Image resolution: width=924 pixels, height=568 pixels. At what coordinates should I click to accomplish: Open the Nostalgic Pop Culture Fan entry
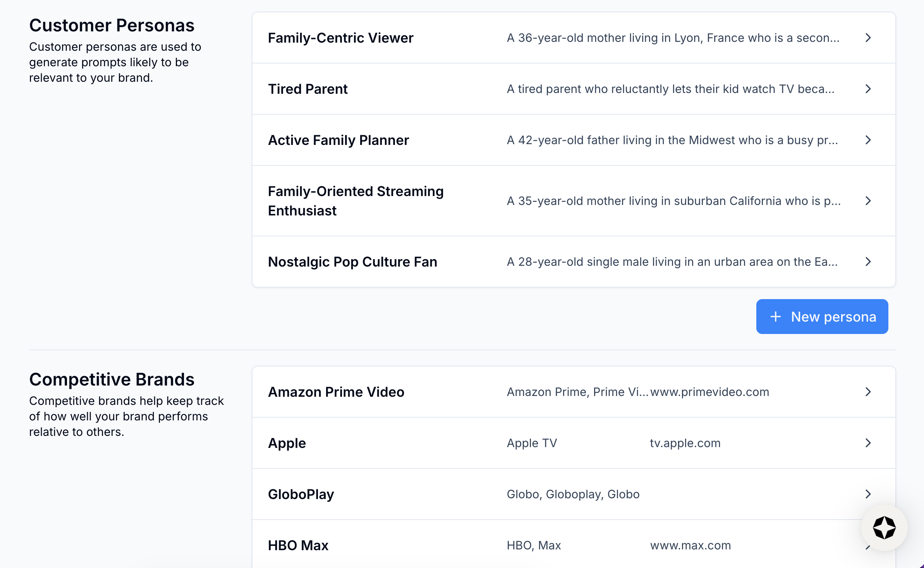[352, 262]
